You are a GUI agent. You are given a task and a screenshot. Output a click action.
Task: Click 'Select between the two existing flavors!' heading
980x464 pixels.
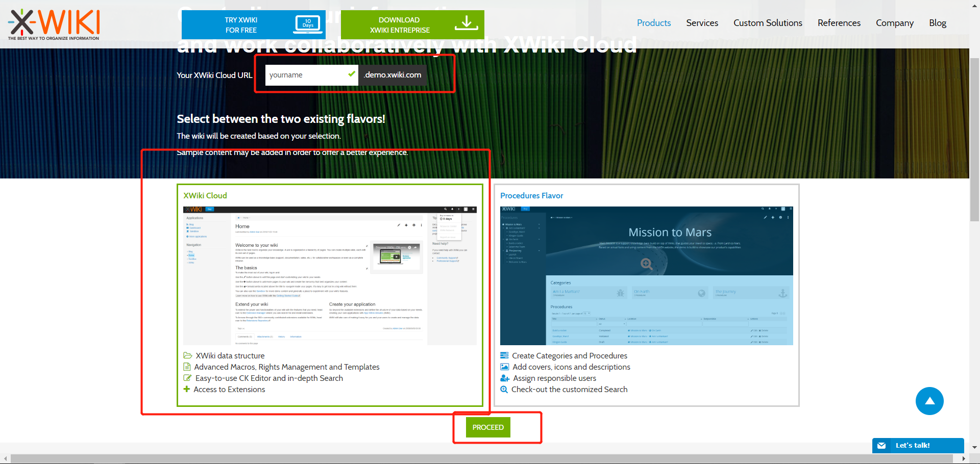(281, 119)
